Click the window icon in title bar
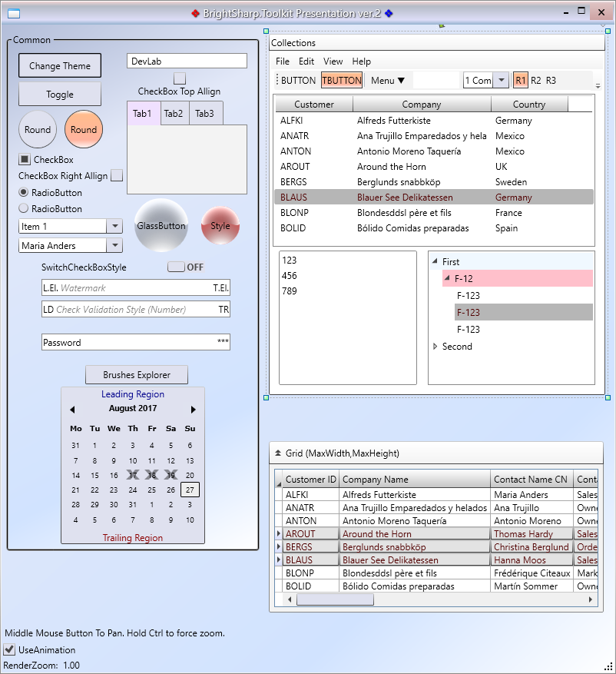616x674 pixels. tap(13, 13)
